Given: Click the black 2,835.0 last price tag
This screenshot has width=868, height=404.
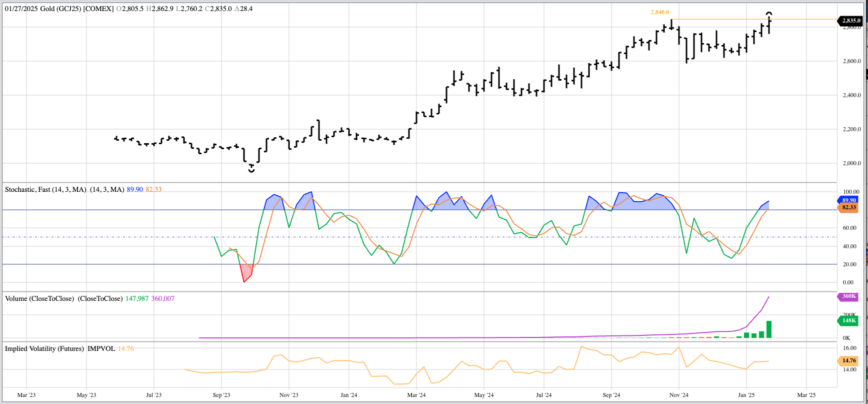Looking at the screenshot, I should pos(851,21).
